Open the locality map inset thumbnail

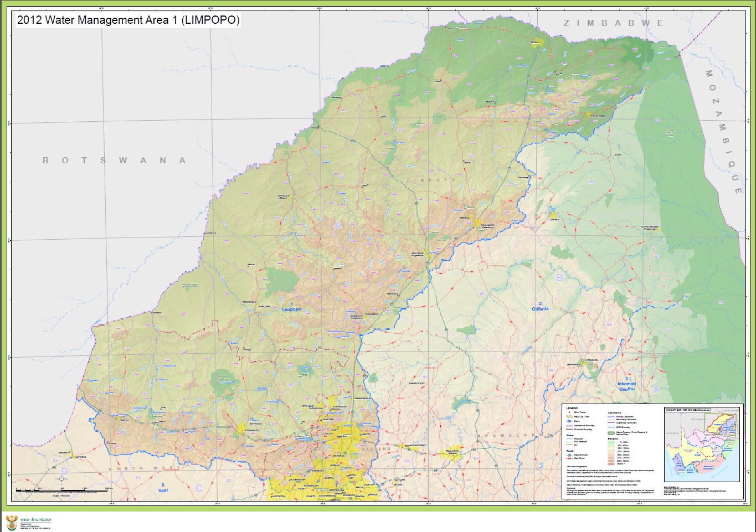[702, 445]
